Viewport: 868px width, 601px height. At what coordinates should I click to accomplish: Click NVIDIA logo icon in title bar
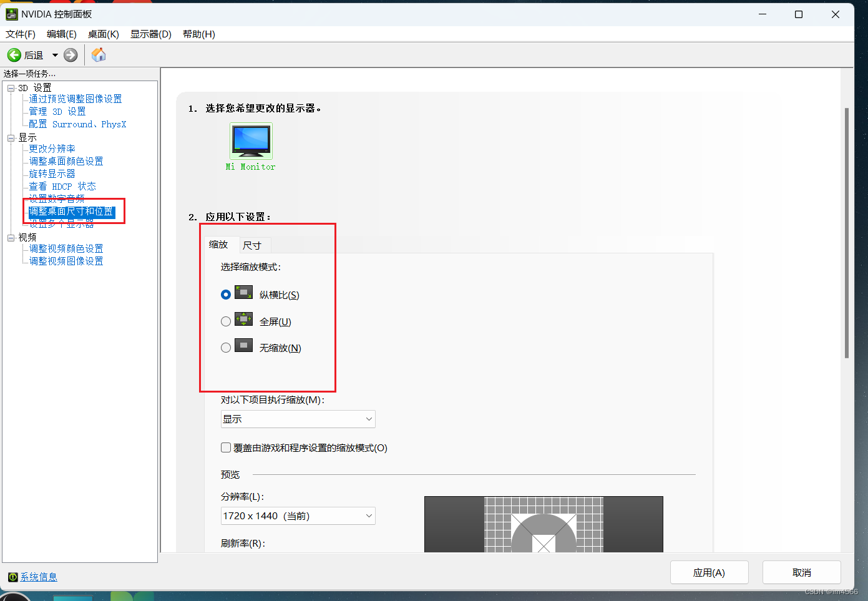tap(12, 14)
